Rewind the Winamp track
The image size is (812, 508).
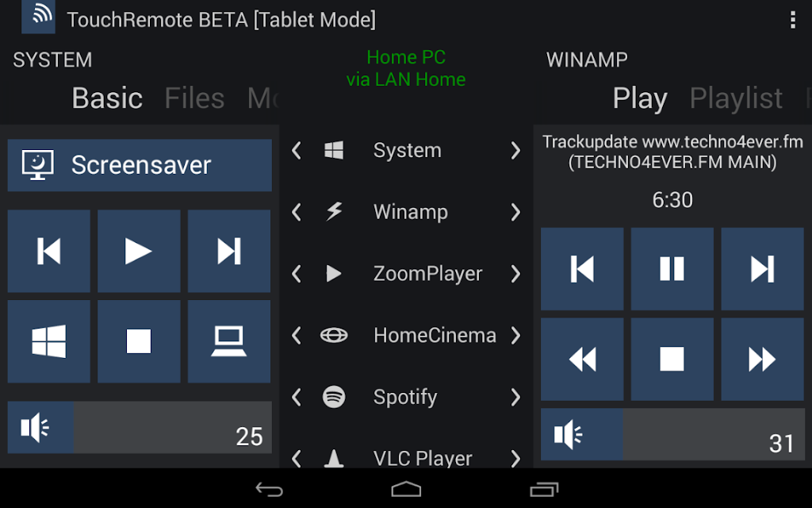(582, 359)
